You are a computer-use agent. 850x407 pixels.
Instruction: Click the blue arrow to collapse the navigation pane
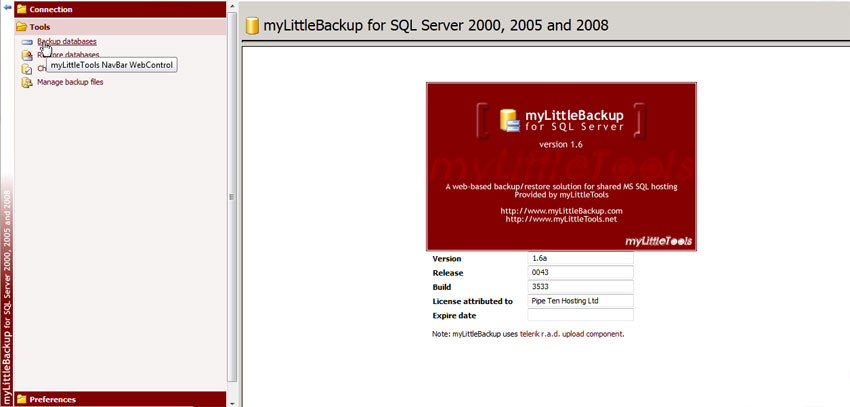[x=7, y=7]
